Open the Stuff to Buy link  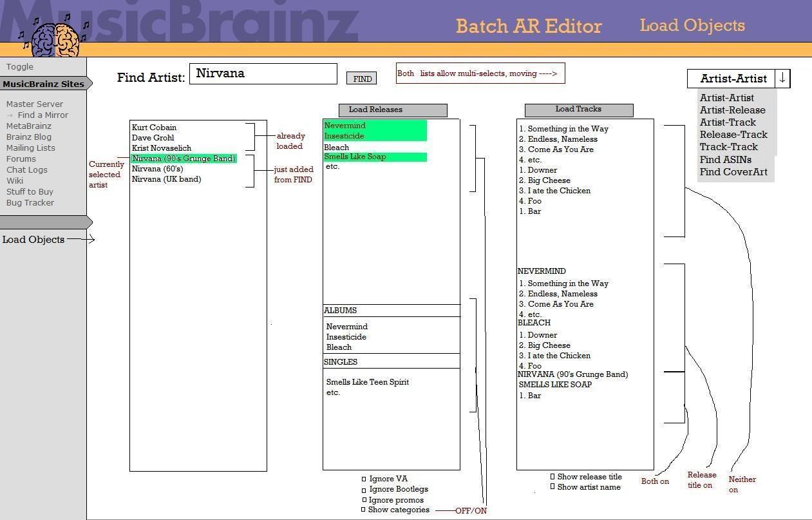(x=30, y=192)
